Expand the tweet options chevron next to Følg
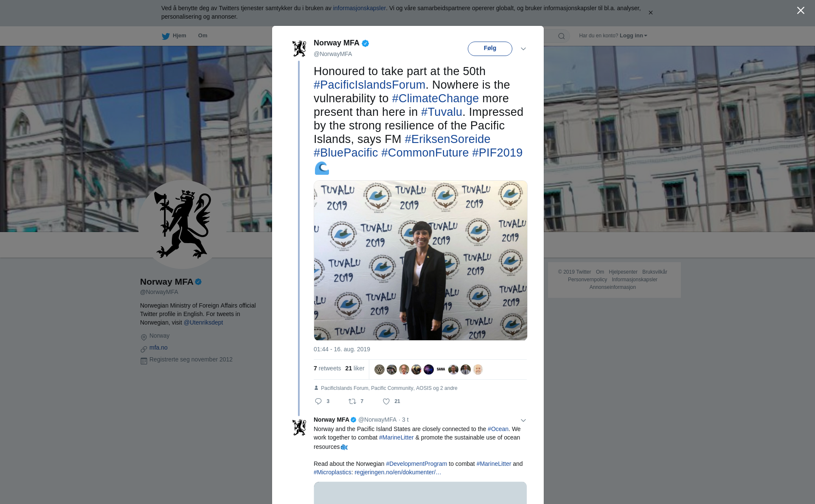The width and height of the screenshot is (815, 504). pos(523,49)
